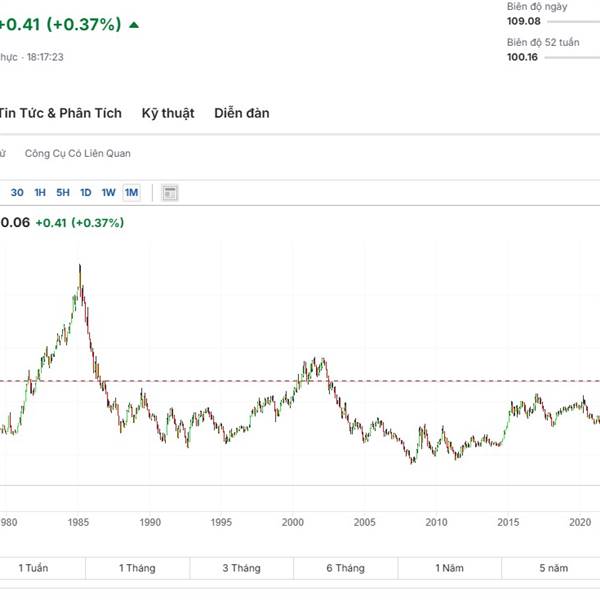Click the green up-arrow price indicator
The width and height of the screenshot is (600, 600).
(x=134, y=25)
